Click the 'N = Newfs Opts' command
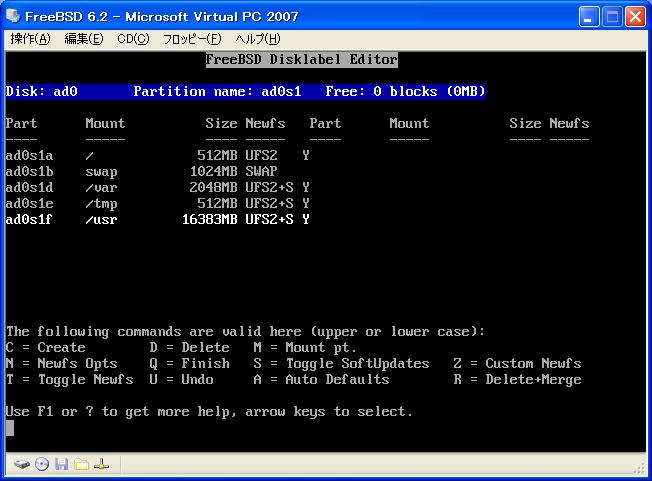This screenshot has width=652, height=481. 62,364
